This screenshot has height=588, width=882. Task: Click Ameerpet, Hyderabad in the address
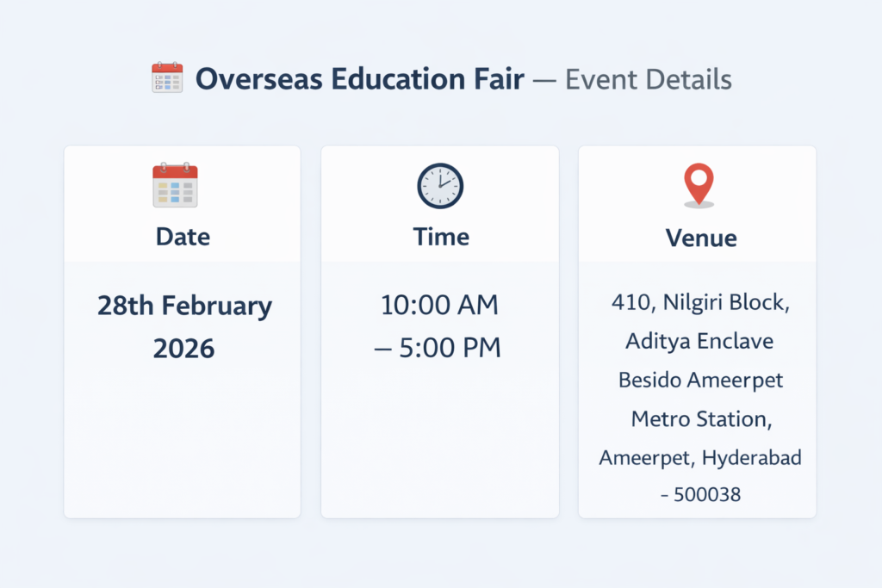click(699, 458)
